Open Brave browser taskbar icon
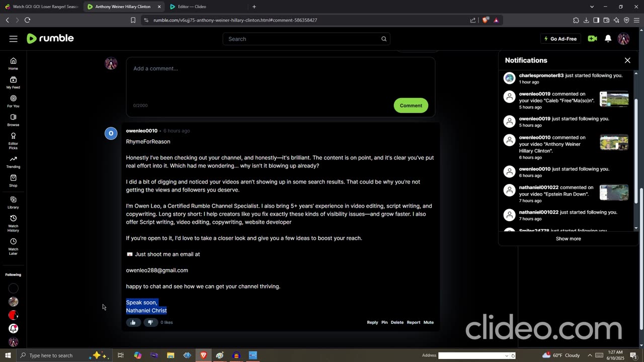644x362 pixels. 203,355
